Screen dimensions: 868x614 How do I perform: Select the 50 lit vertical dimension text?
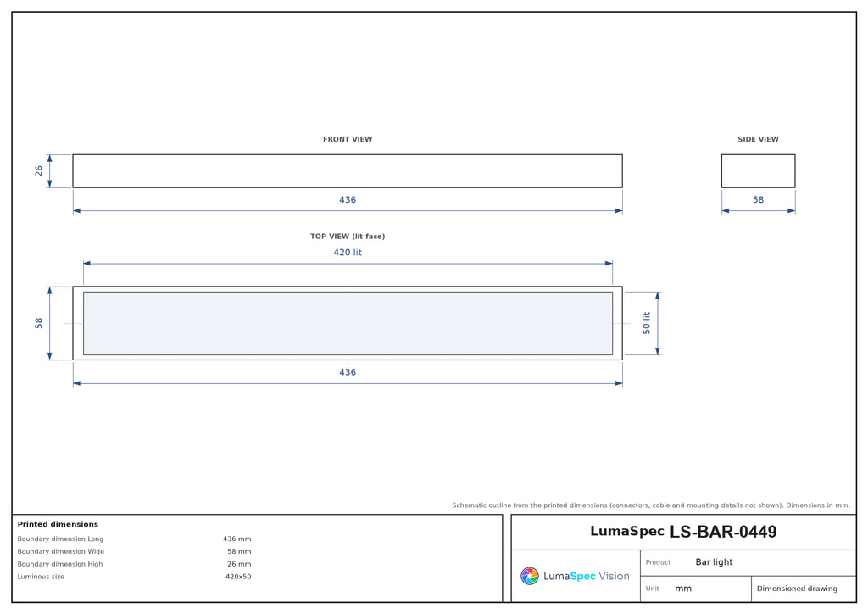coord(647,323)
